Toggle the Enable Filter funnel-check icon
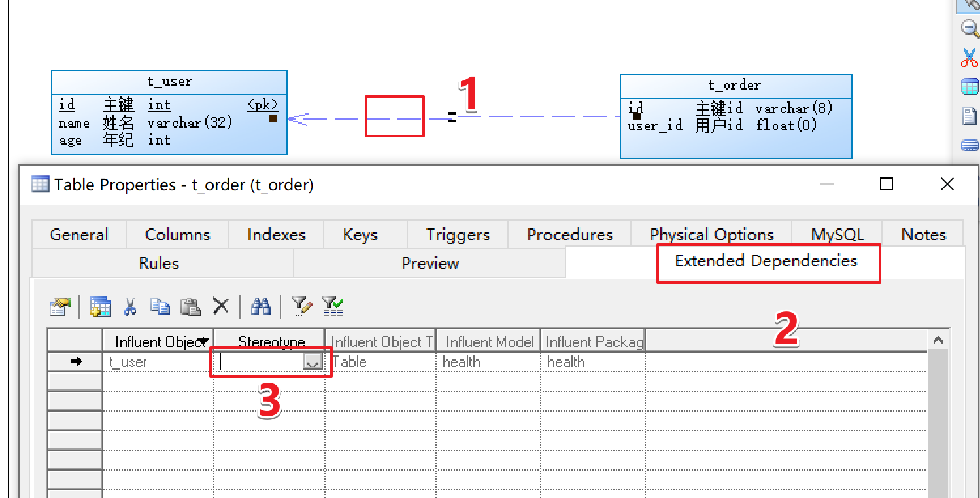The width and height of the screenshot is (980, 498). [x=332, y=306]
